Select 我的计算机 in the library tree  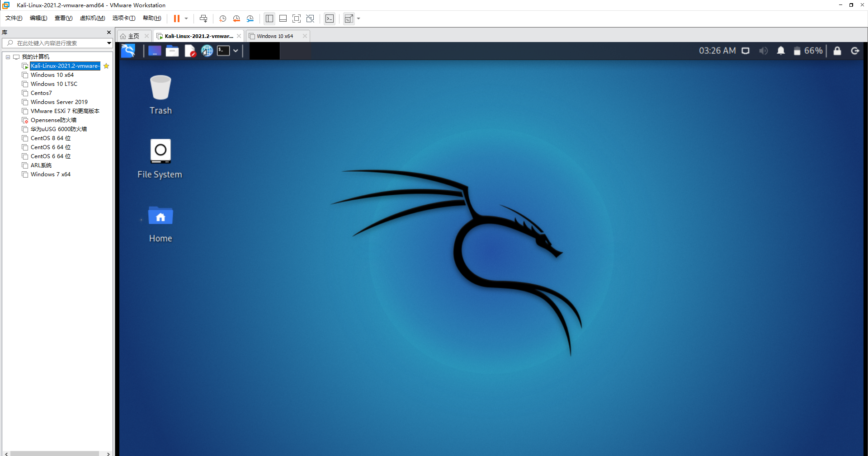pos(35,57)
